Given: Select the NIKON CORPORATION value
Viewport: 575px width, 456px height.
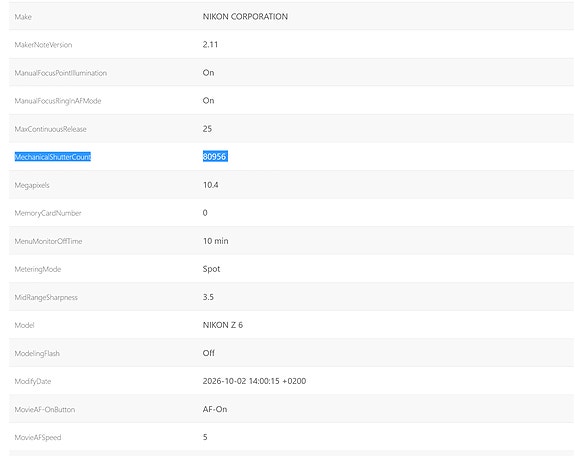Looking at the screenshot, I should coord(245,17).
